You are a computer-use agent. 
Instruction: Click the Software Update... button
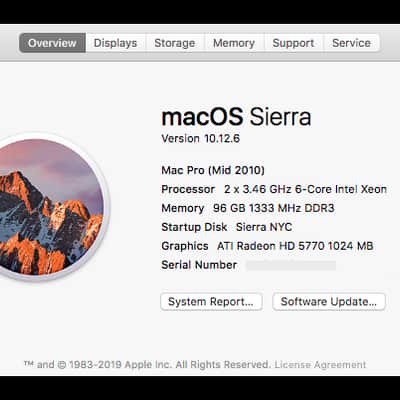click(329, 302)
